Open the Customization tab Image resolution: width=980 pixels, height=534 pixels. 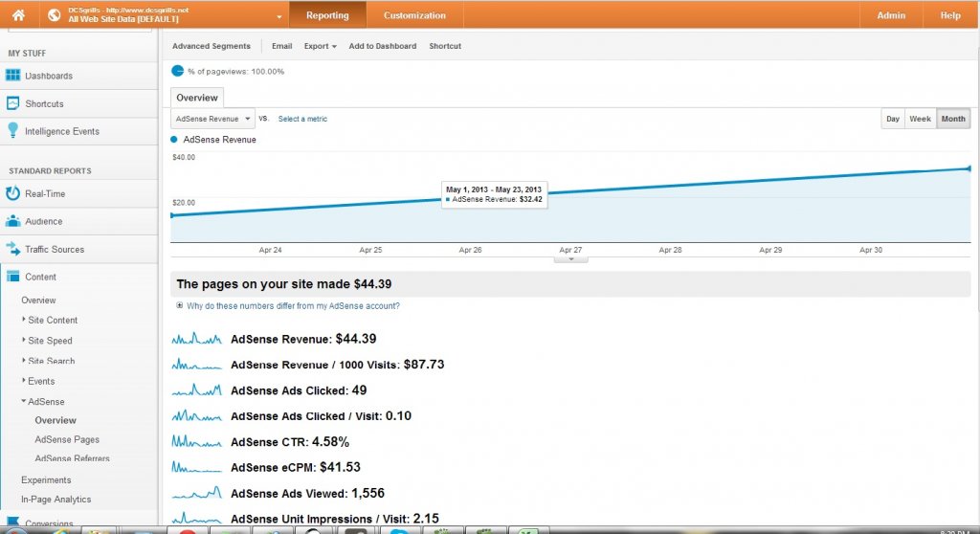point(414,15)
